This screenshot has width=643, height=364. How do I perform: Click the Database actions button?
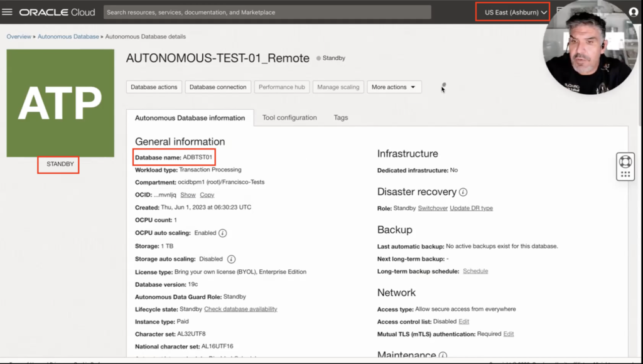[154, 87]
